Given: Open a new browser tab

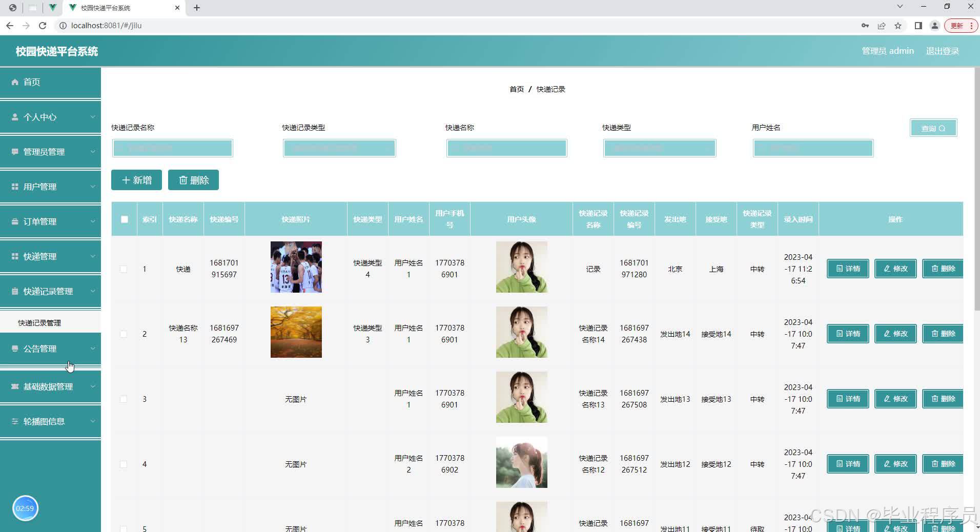Looking at the screenshot, I should point(197,8).
